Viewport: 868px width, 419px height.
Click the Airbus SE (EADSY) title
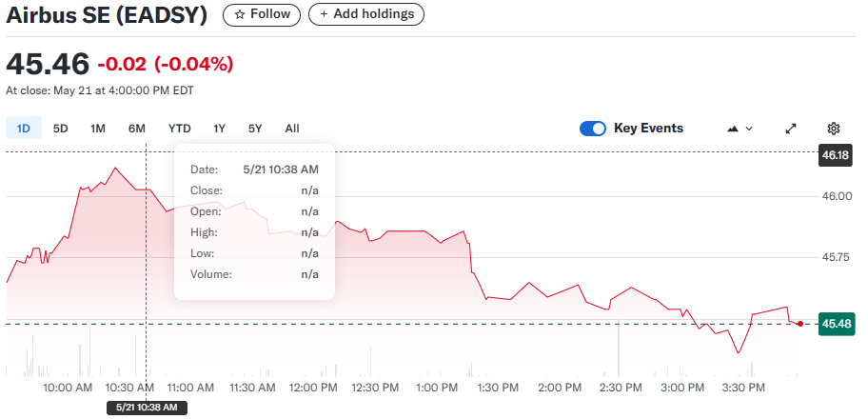coord(107,15)
